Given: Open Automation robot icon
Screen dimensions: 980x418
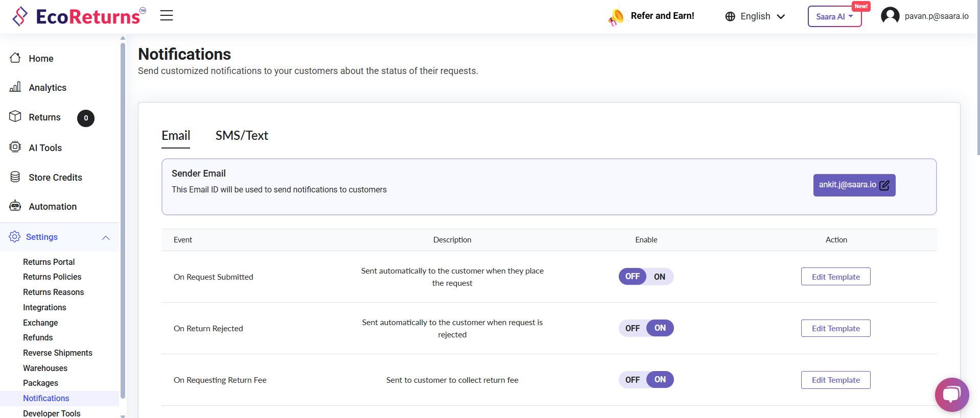Looking at the screenshot, I should point(15,206).
